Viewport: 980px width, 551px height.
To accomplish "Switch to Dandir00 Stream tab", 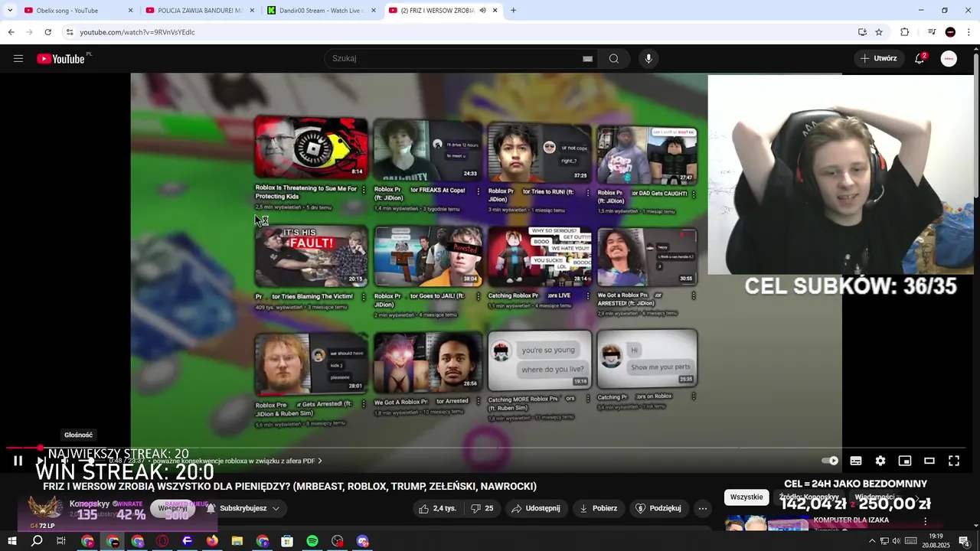I will (322, 11).
